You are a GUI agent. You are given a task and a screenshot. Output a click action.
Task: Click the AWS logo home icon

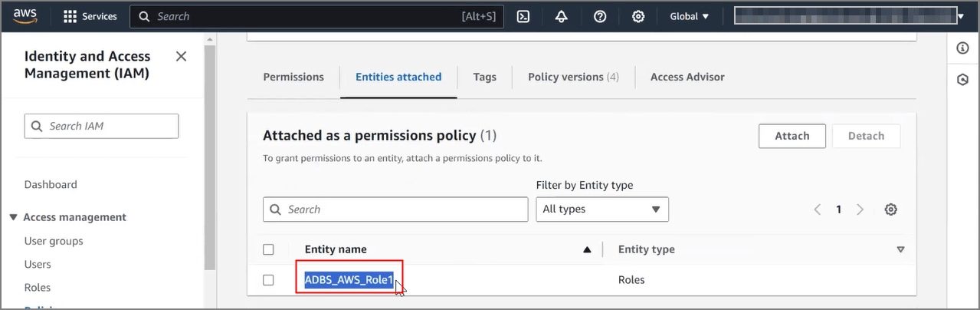click(x=25, y=15)
